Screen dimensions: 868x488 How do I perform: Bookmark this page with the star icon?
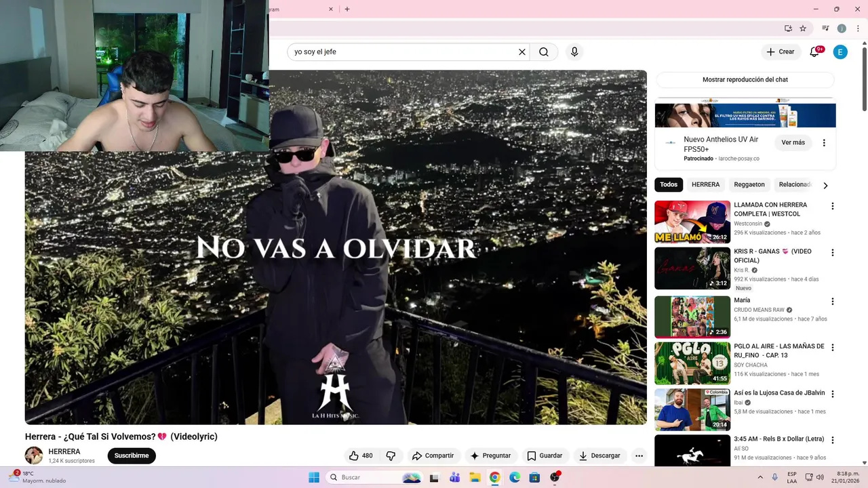pyautogui.click(x=803, y=28)
